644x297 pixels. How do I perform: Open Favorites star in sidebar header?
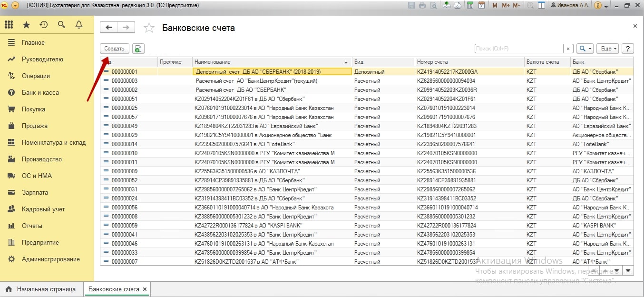(26, 25)
